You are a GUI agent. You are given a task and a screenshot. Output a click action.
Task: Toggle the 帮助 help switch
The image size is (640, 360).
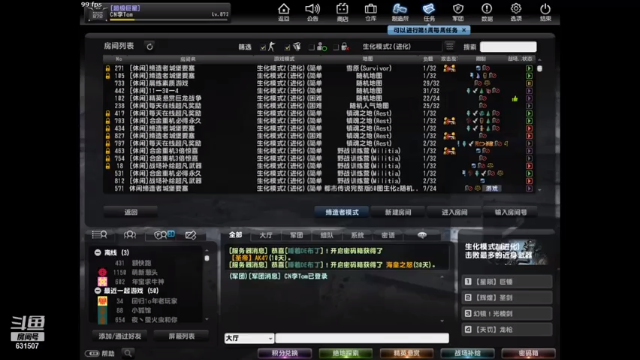[92, 353]
